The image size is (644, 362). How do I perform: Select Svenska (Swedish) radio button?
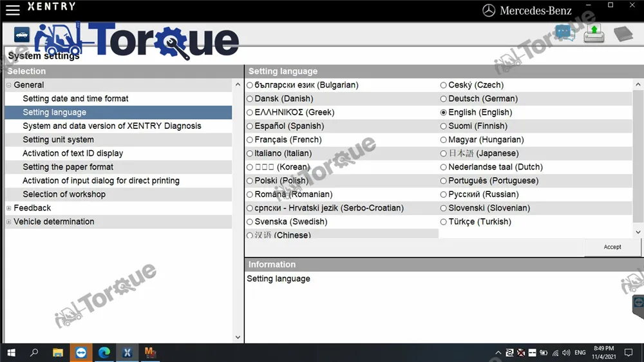pos(250,222)
